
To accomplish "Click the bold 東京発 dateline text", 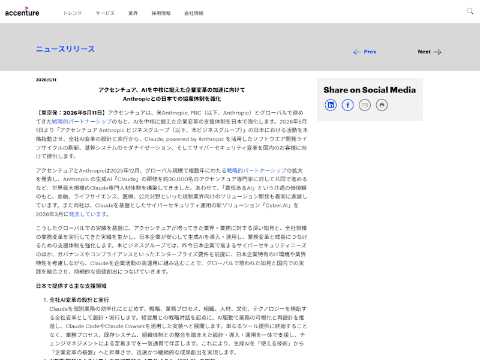I will point(71,113).
